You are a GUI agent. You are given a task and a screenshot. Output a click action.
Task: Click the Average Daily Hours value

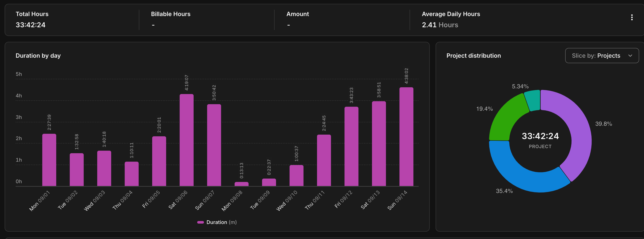click(x=440, y=25)
